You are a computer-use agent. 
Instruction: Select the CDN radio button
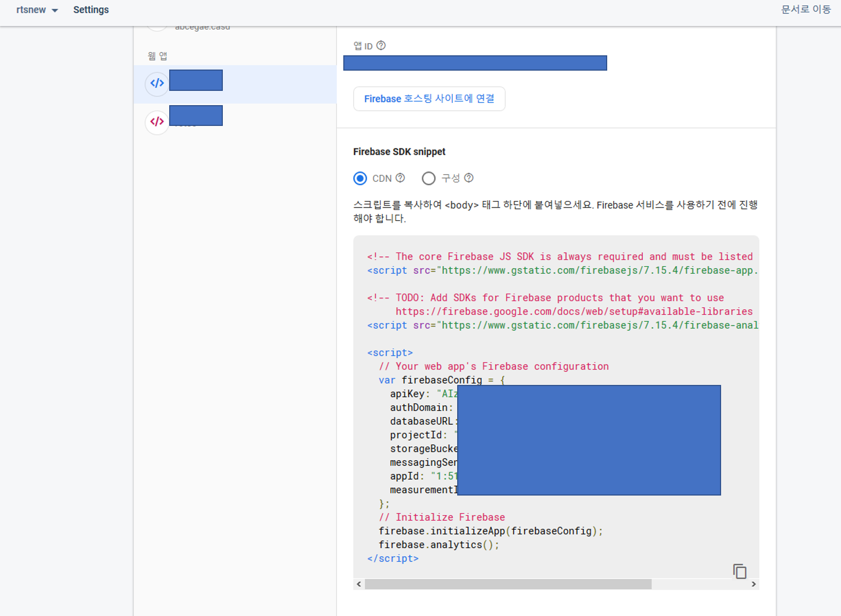[360, 179]
